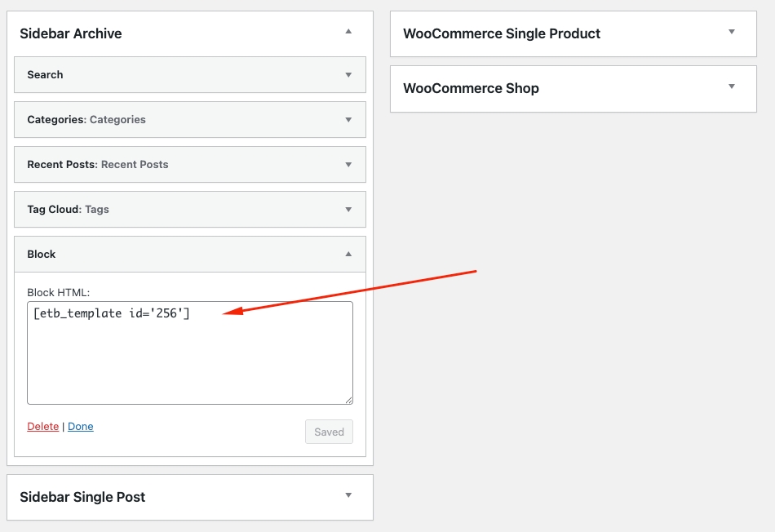
Task: Click the text area resize handle
Action: pos(348,400)
